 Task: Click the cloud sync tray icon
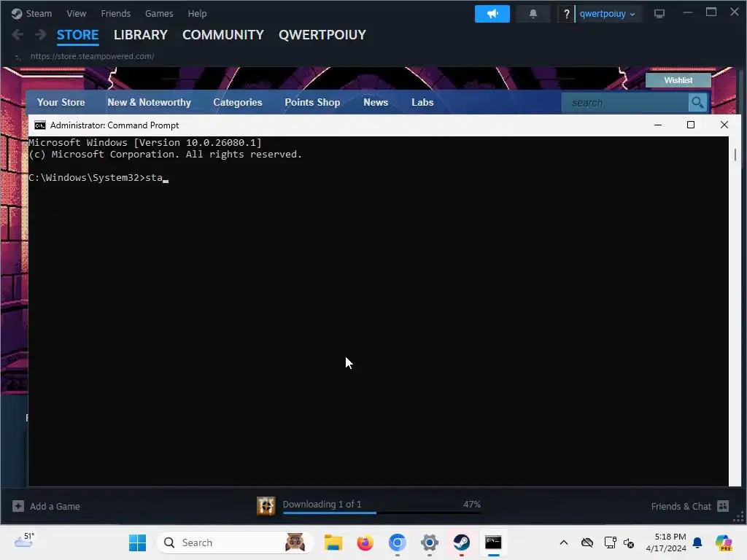[x=587, y=542]
